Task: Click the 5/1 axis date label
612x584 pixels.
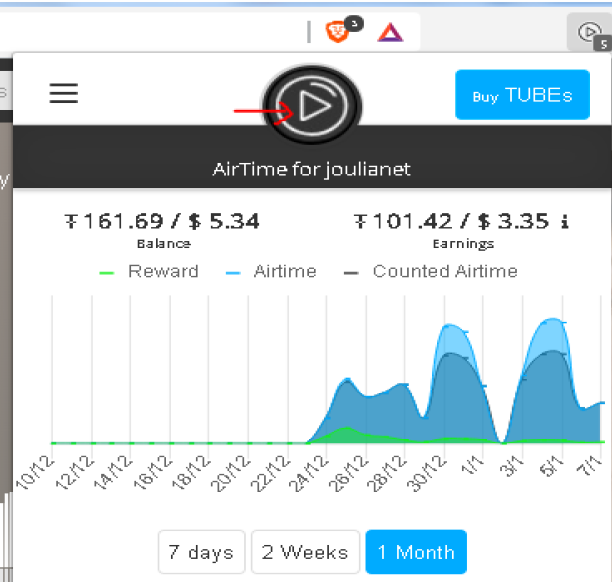Action: [551, 466]
